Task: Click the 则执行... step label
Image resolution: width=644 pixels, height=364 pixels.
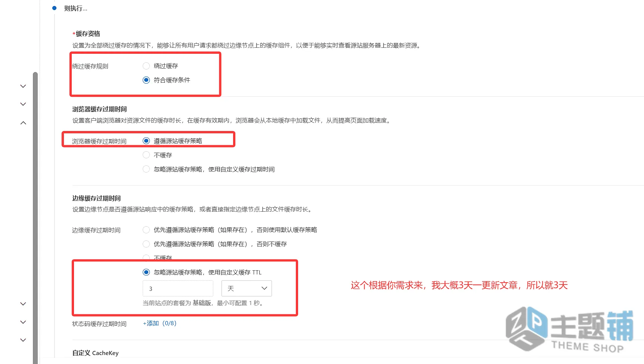Action: (x=75, y=8)
